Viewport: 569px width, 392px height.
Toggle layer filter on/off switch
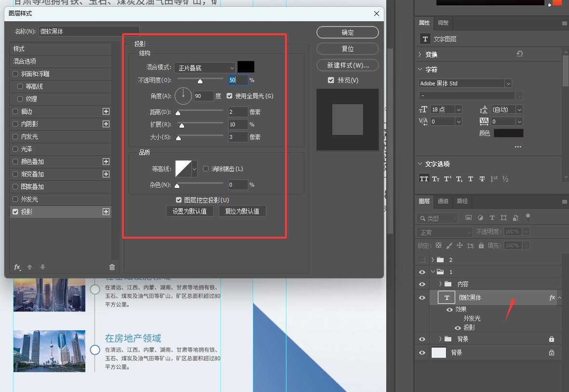[x=528, y=217]
